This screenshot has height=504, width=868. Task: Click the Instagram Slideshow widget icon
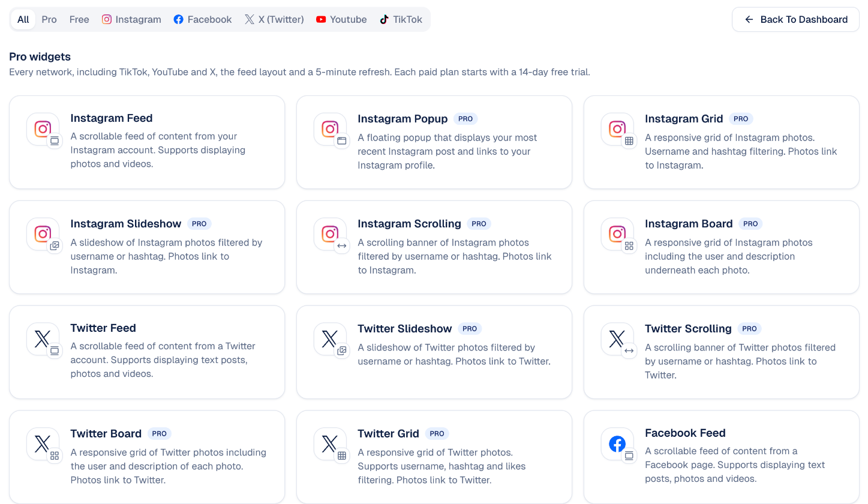pyautogui.click(x=43, y=234)
